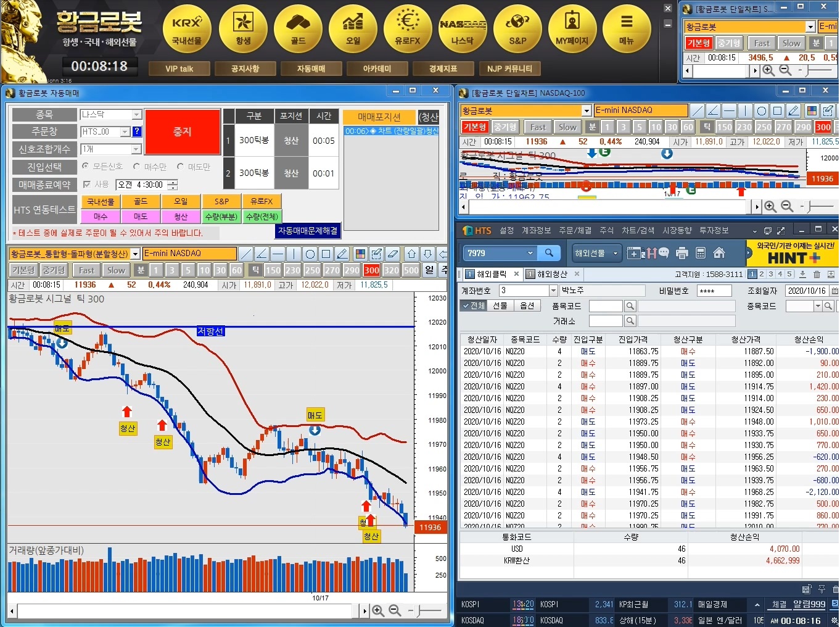Open 해외선물 dropdown in HTS toolbar
The image size is (840, 627).
point(596,253)
